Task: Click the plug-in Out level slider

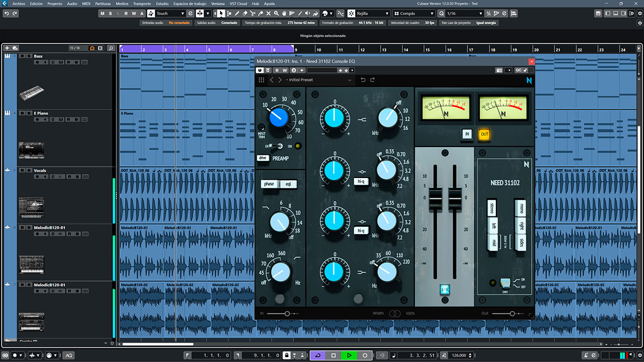Action: coord(508,313)
